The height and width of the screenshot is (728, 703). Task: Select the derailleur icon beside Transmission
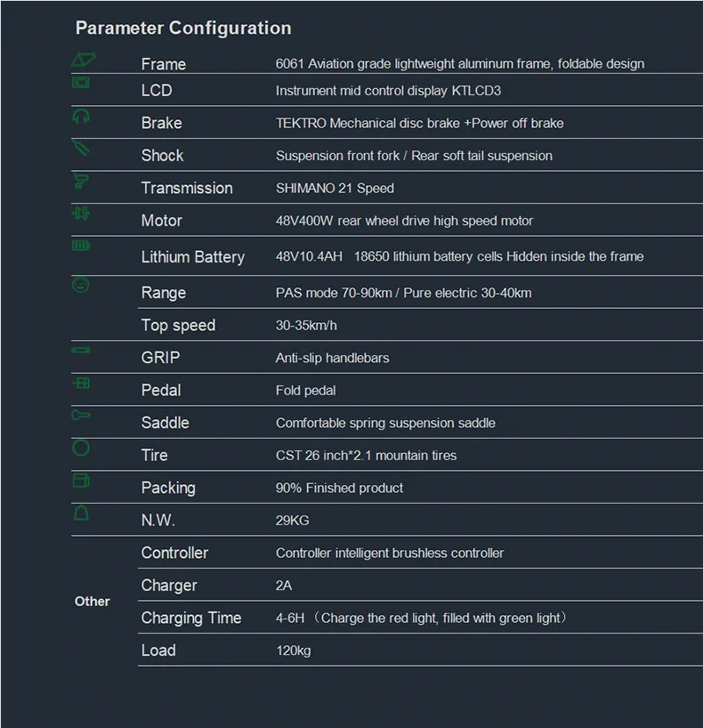coord(81,180)
